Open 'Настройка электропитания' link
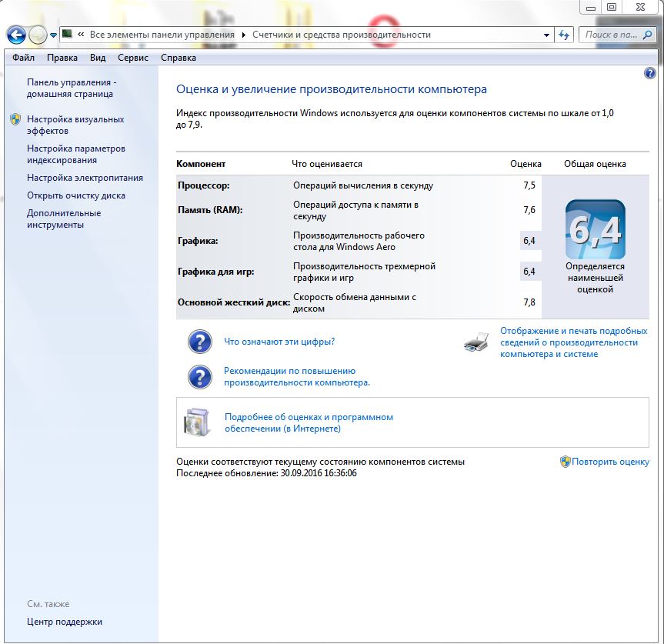Viewport: 664px width, 644px height. coord(85,178)
